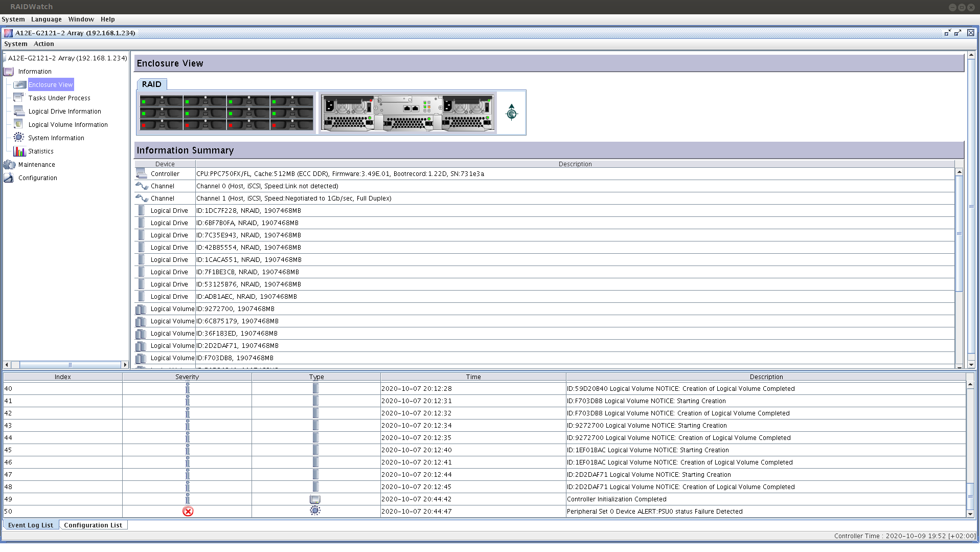Expand the Maintenance tree node
Image resolution: width=980 pixels, height=552 pixels.
[x=37, y=165]
